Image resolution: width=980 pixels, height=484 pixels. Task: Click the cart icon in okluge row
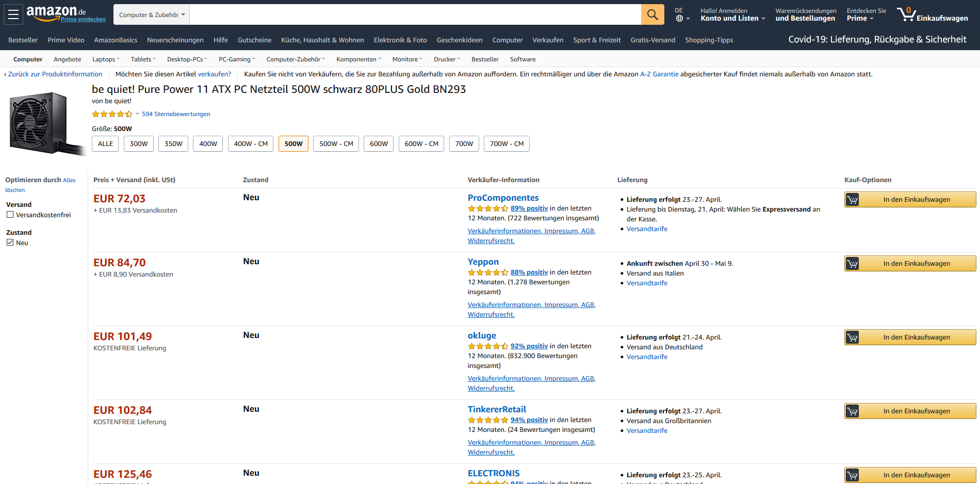pyautogui.click(x=853, y=337)
